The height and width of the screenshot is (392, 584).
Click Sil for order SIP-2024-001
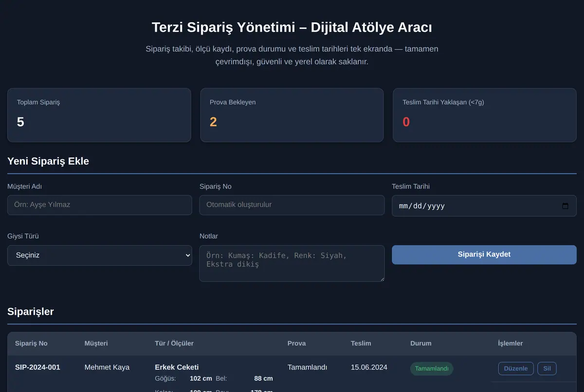tap(547, 369)
